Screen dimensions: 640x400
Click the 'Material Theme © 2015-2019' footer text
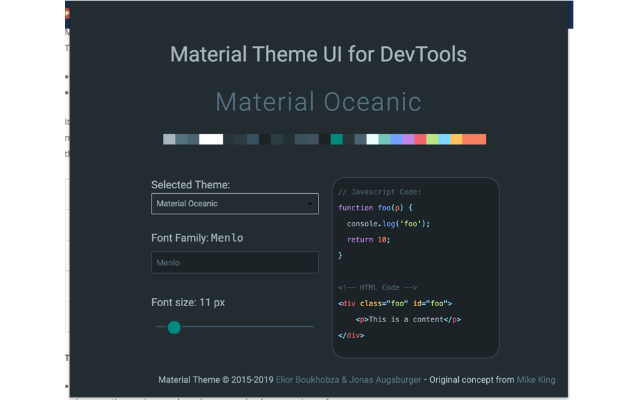click(216, 380)
